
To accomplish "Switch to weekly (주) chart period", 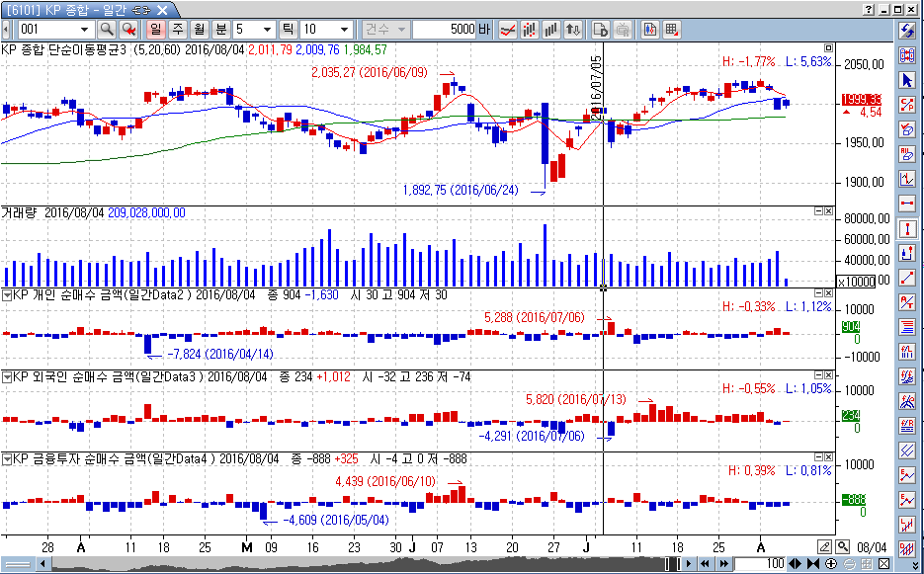I will pos(177,30).
